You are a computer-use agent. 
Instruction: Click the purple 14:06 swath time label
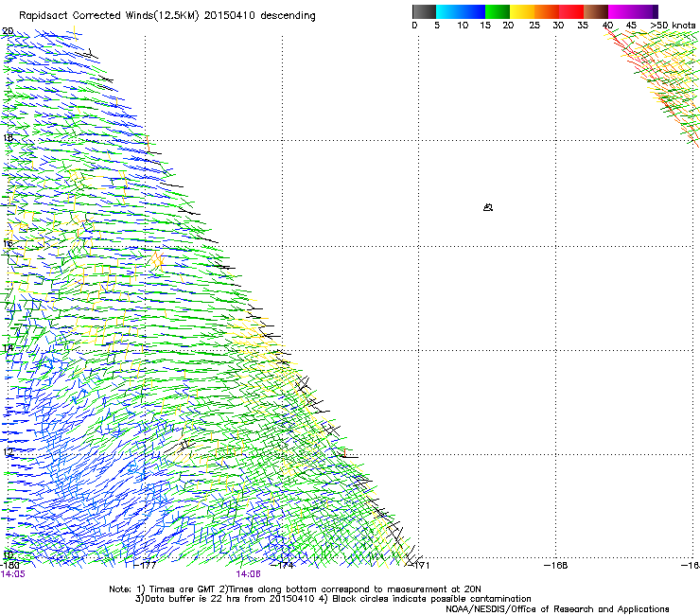click(248, 574)
